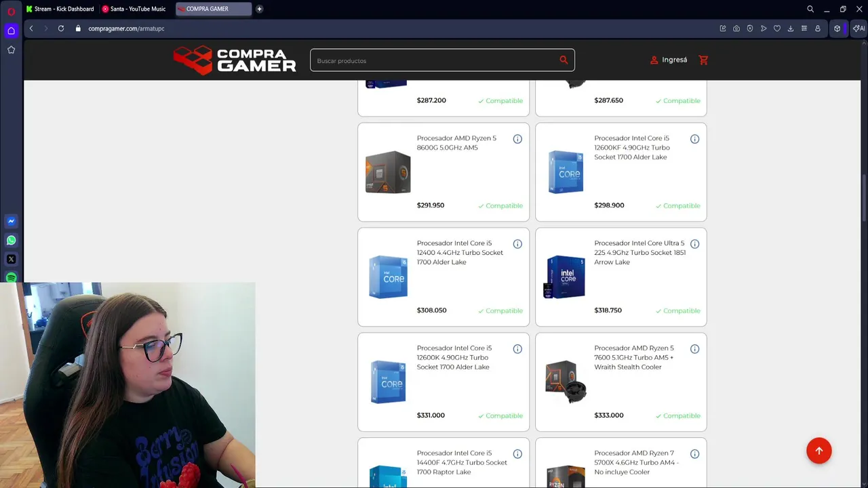Open Spotify in the sidebar
Screen dimensions: 868x488
pyautogui.click(x=11, y=278)
